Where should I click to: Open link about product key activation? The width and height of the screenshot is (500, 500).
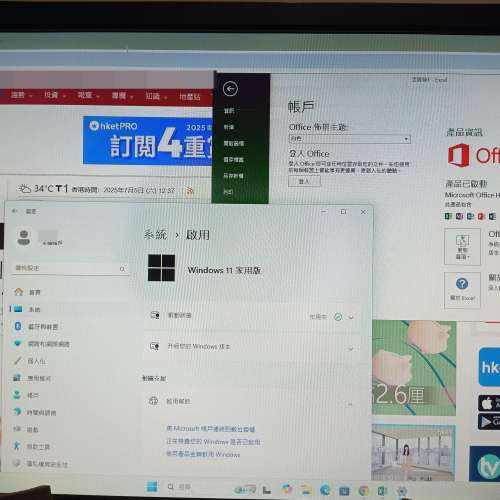pos(203,454)
